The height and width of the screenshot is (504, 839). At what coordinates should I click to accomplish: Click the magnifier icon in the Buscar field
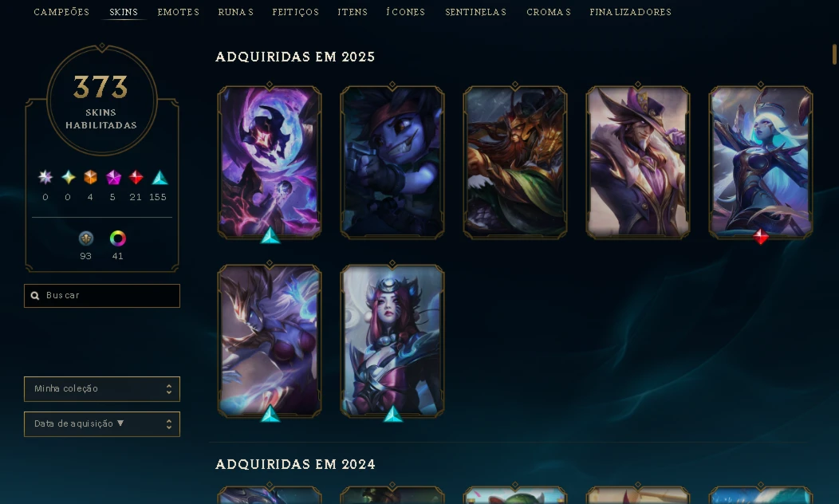pyautogui.click(x=35, y=296)
